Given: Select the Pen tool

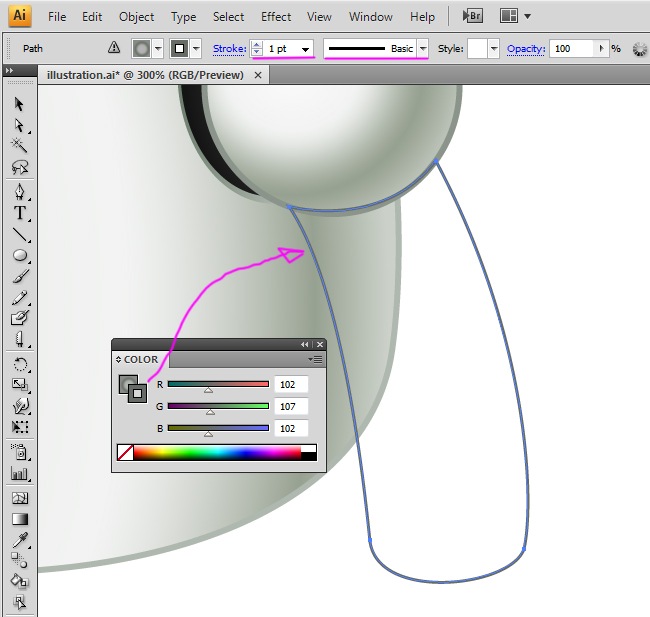Looking at the screenshot, I should click(19, 192).
